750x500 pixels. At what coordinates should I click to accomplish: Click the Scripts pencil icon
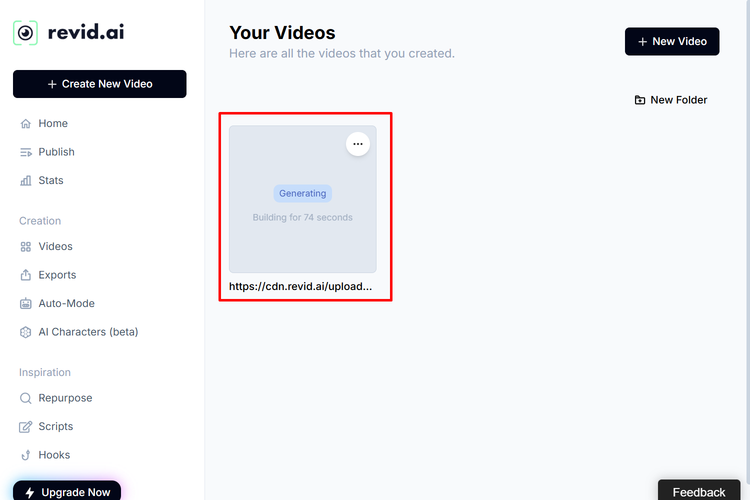(26, 427)
